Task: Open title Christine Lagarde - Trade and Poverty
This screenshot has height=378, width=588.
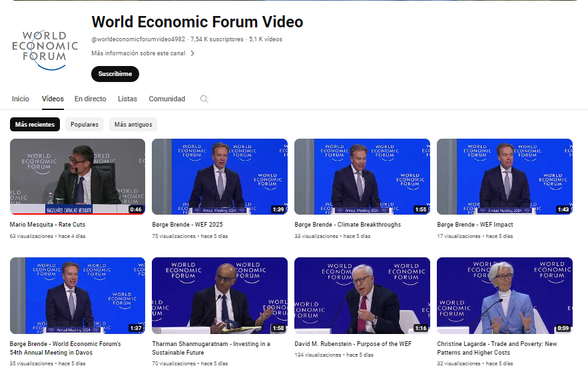Action: coord(497,348)
